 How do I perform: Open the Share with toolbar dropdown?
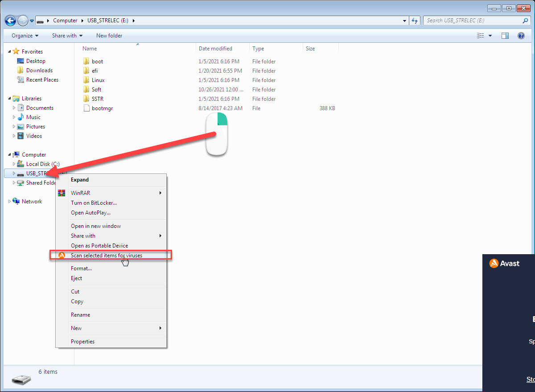pos(67,36)
